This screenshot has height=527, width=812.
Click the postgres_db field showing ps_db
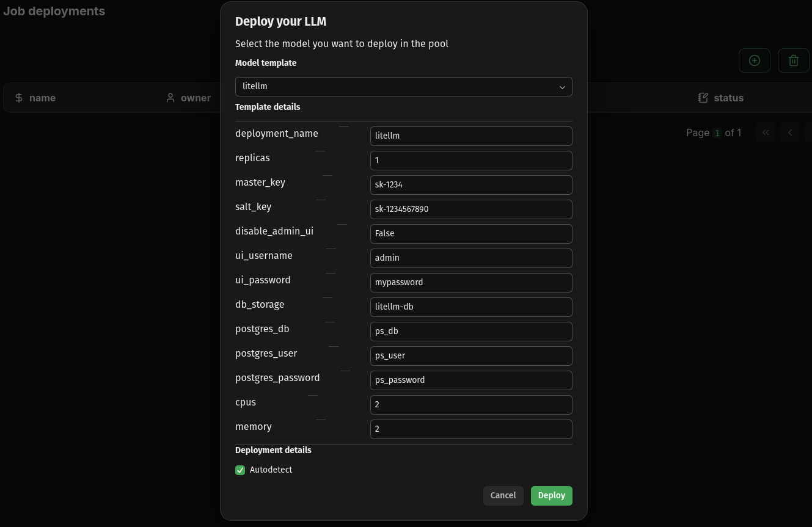[x=471, y=331]
